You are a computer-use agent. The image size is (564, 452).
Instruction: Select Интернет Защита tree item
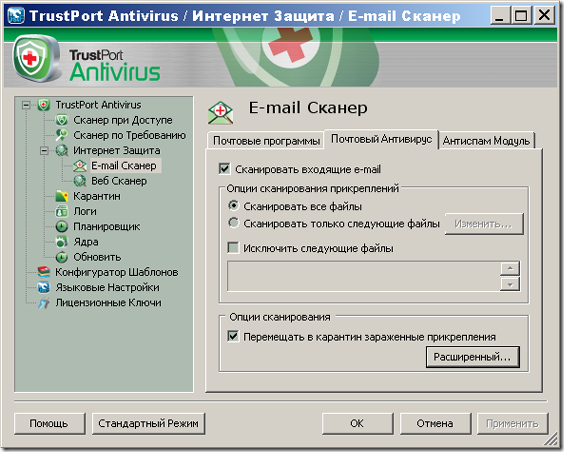[x=117, y=150]
